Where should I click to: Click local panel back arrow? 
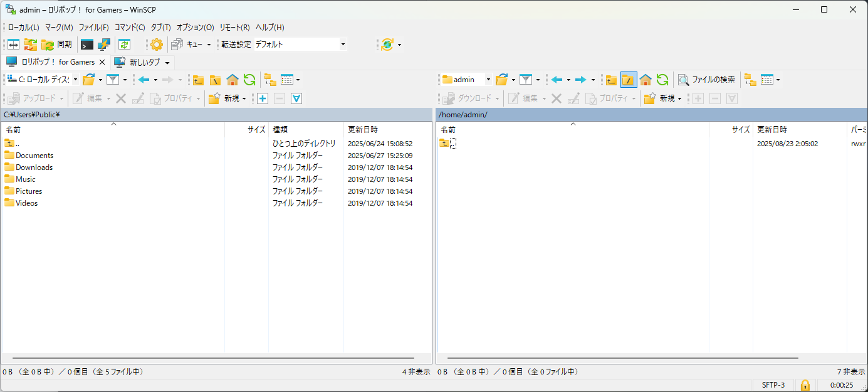[x=144, y=80]
